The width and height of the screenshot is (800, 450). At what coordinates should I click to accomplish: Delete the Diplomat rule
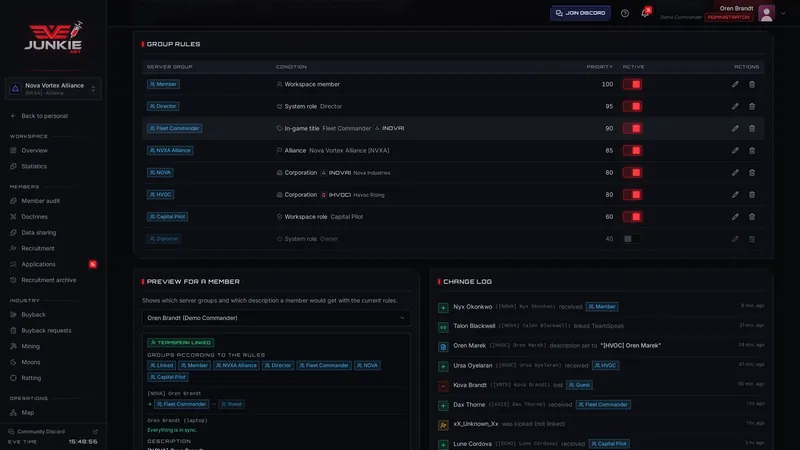point(752,239)
